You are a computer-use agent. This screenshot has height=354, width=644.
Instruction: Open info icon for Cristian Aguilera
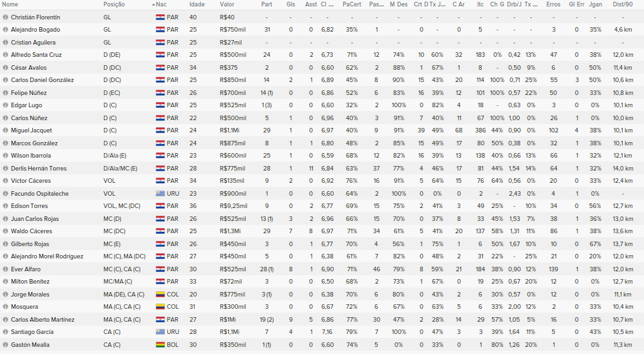[x=5, y=42]
